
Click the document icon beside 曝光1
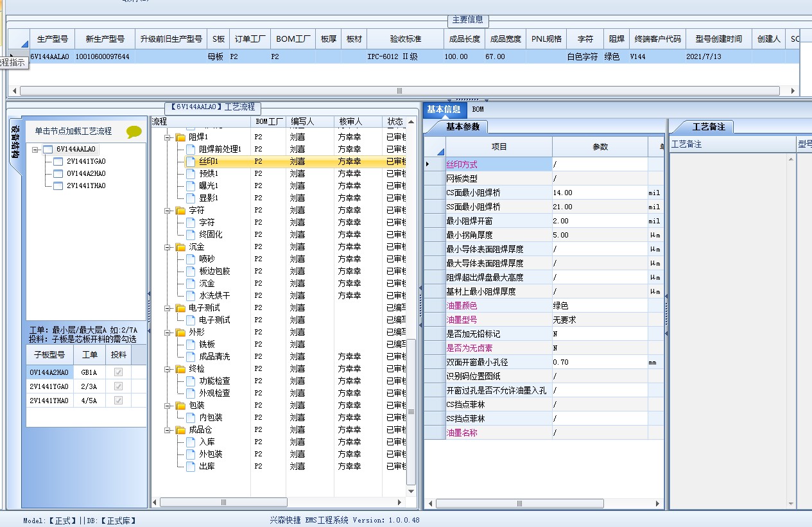tap(191, 186)
